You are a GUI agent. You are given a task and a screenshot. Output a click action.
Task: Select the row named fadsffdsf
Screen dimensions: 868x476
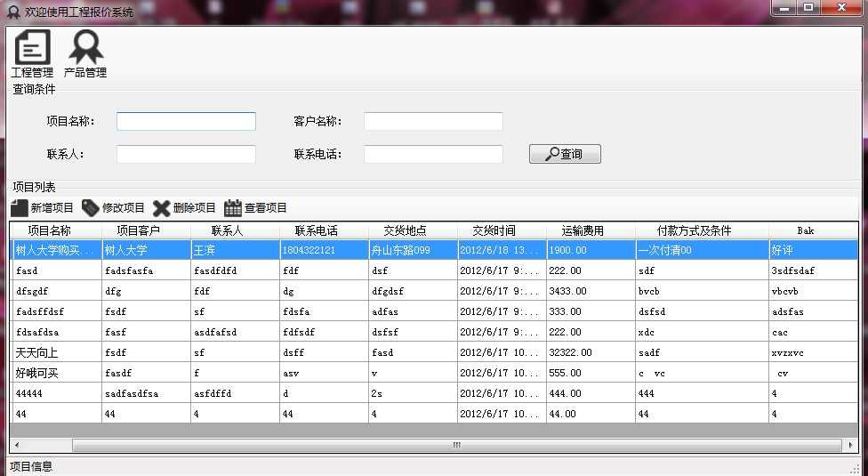[x=434, y=311]
